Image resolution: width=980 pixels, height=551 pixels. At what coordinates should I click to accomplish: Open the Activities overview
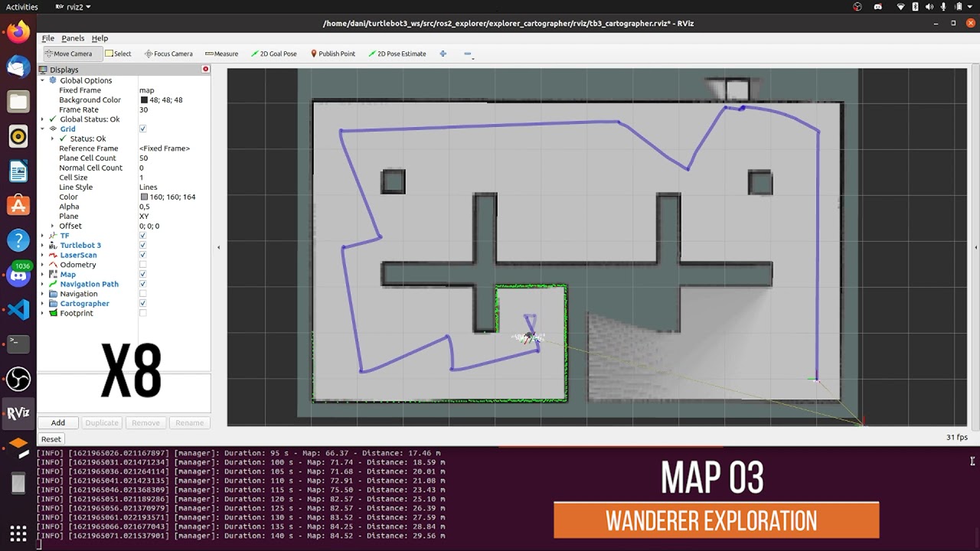(x=22, y=7)
